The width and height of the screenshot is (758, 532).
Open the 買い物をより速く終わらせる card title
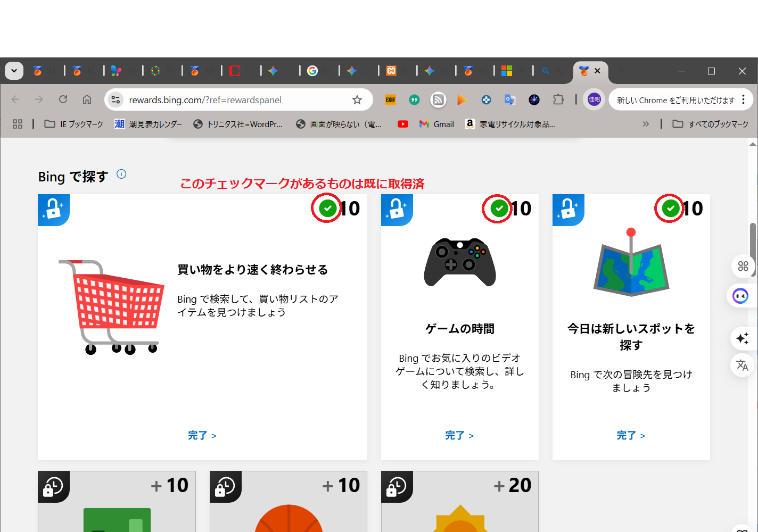pyautogui.click(x=252, y=270)
